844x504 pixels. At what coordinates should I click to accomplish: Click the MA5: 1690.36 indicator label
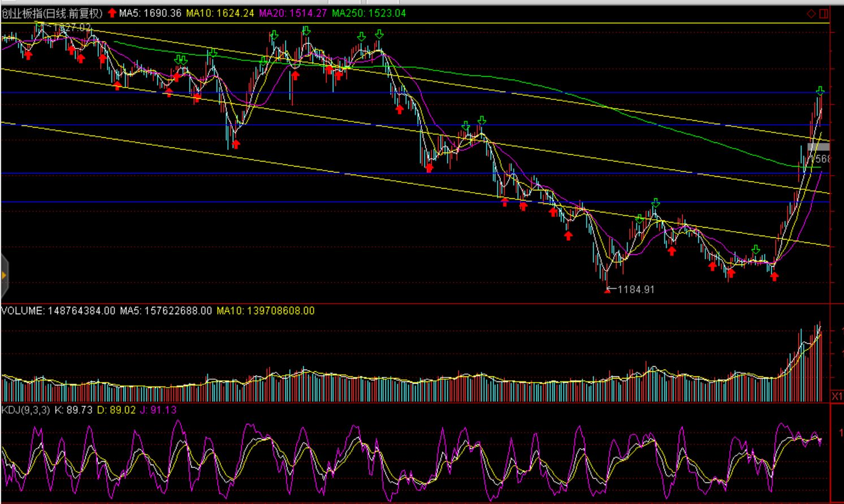click(x=150, y=13)
